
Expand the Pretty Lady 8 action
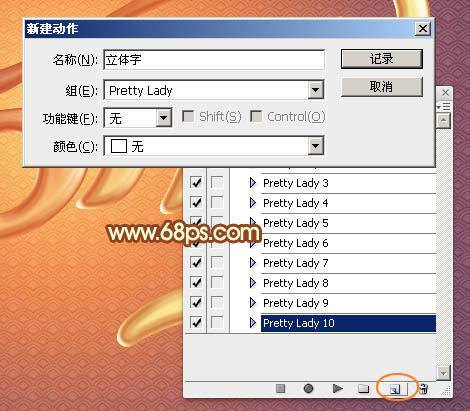(x=253, y=283)
